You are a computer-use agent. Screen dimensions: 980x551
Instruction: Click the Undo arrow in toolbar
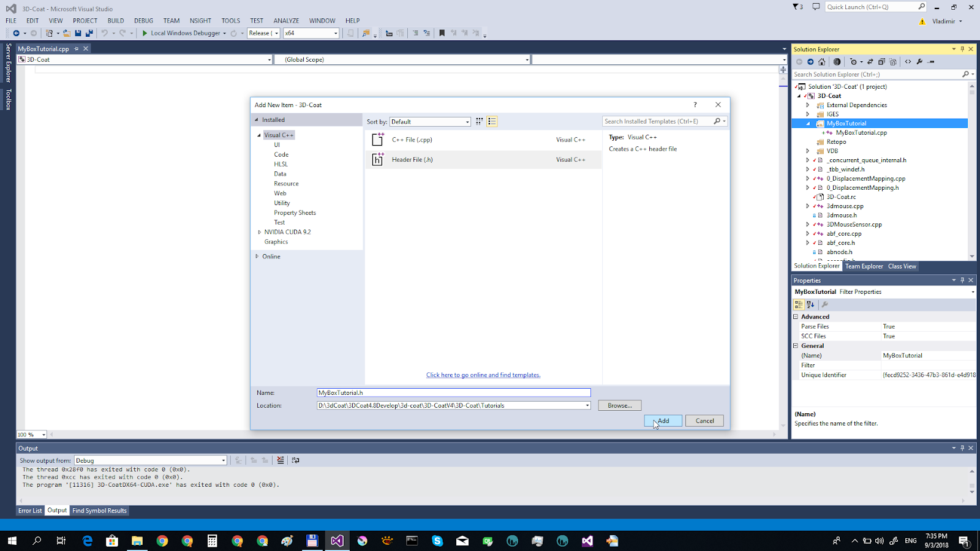pos(105,33)
